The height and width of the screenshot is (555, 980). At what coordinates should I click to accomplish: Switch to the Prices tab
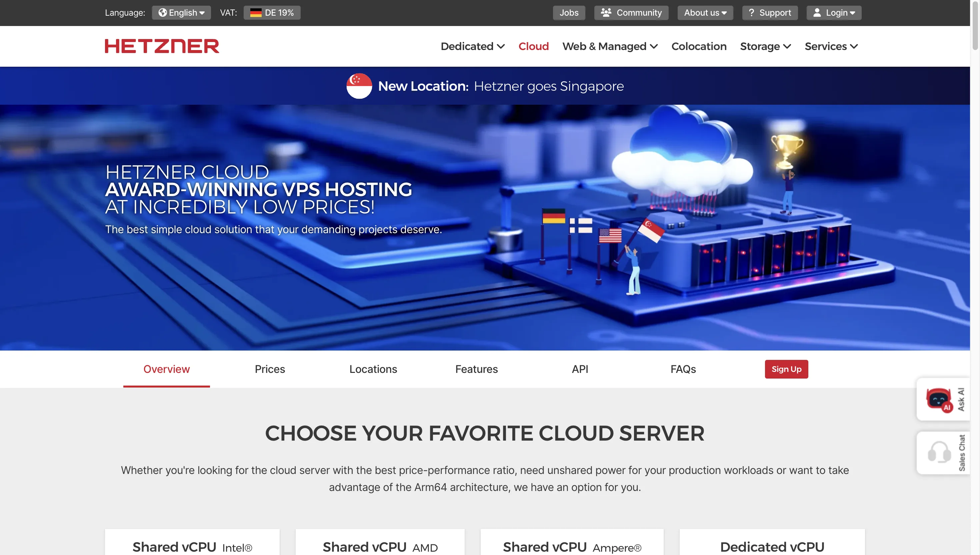[270, 369]
